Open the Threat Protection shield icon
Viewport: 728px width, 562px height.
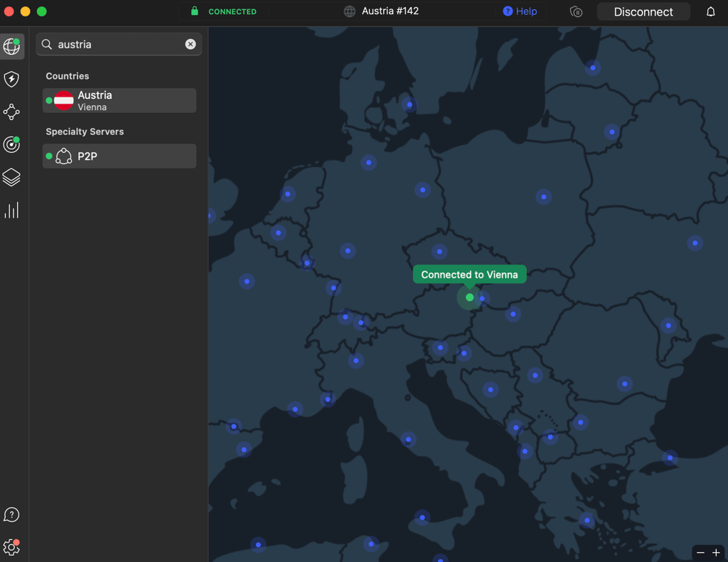point(11,80)
